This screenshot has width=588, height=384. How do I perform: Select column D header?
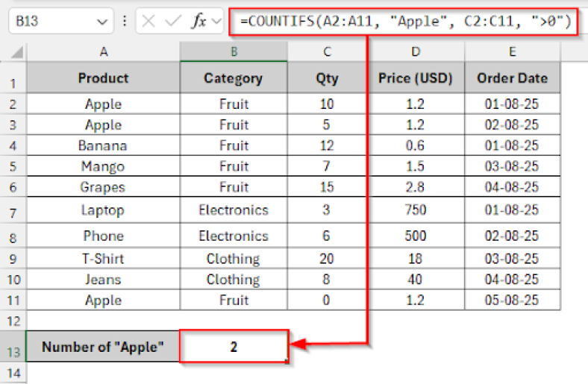(x=416, y=51)
